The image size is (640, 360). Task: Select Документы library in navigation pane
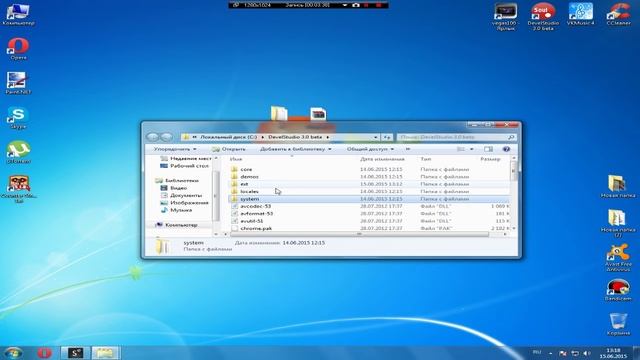click(181, 195)
